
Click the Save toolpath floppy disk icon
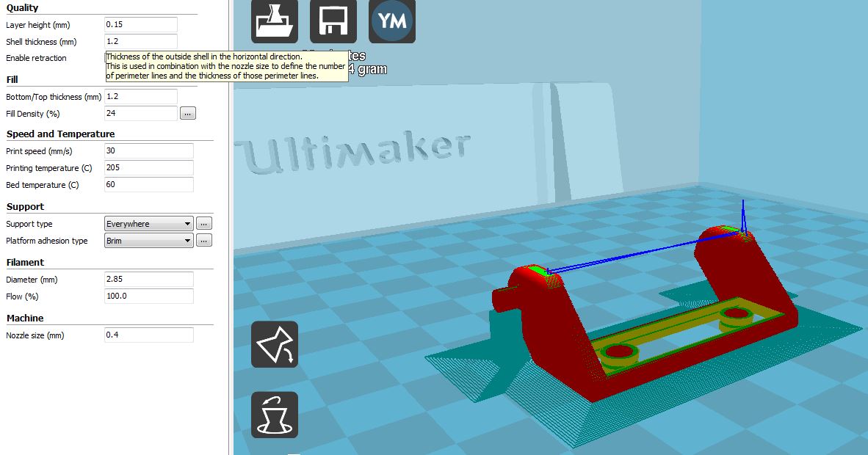(x=333, y=21)
